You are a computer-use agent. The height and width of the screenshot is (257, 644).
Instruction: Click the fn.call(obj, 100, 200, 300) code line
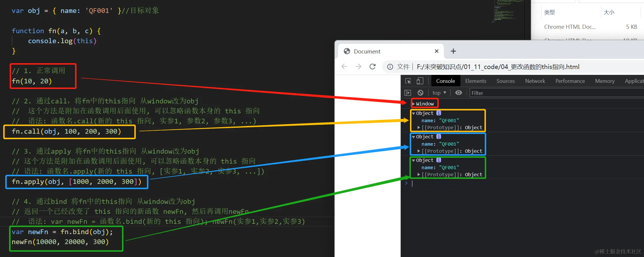coord(66,132)
